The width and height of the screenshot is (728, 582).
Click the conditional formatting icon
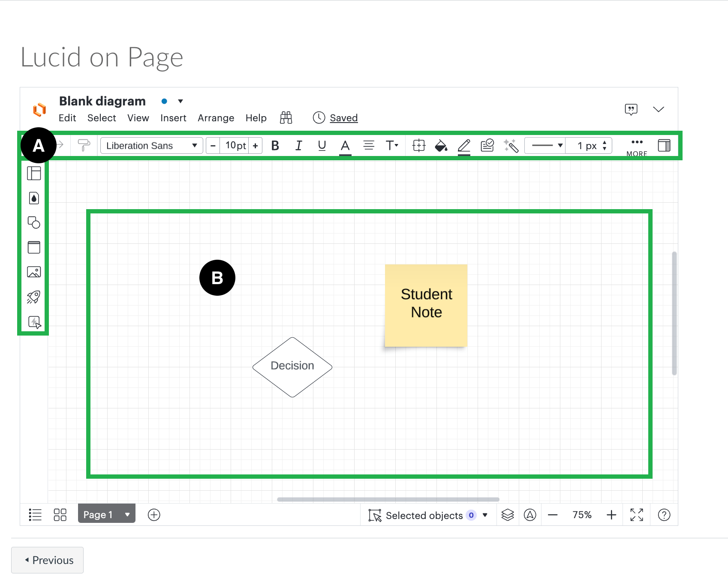click(487, 146)
